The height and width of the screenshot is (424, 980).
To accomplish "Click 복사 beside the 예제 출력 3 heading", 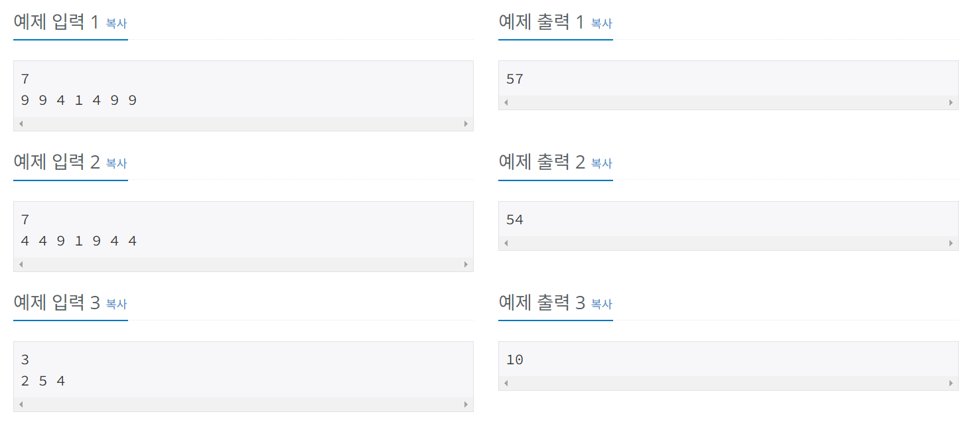I will [x=600, y=304].
